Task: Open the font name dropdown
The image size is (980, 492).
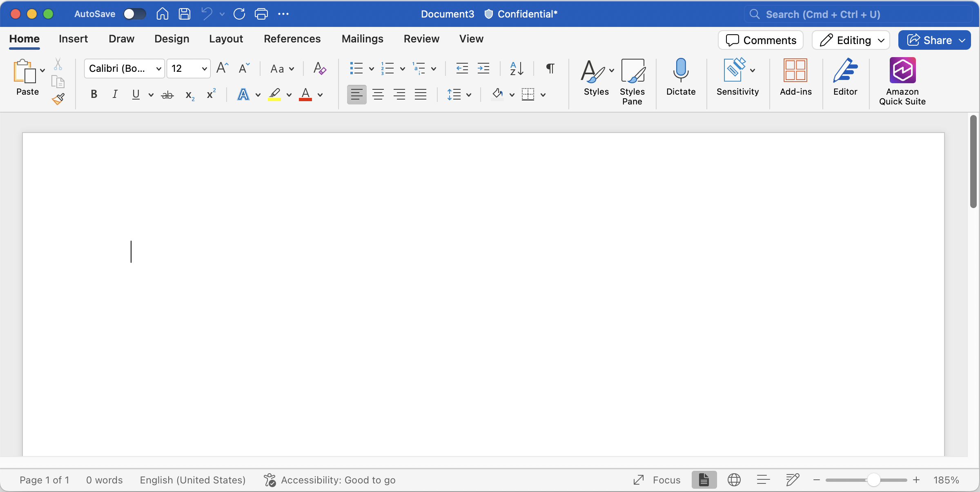Action: [x=158, y=69]
